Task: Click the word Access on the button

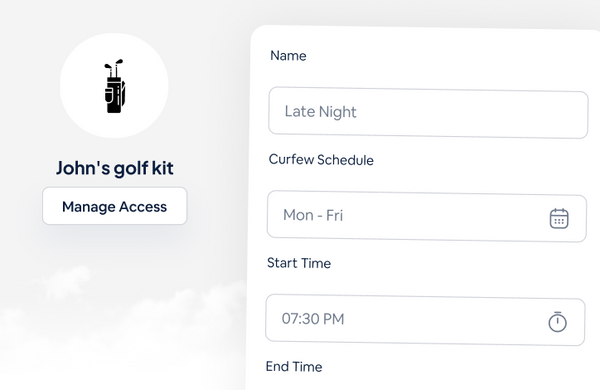Action: pyautogui.click(x=143, y=207)
